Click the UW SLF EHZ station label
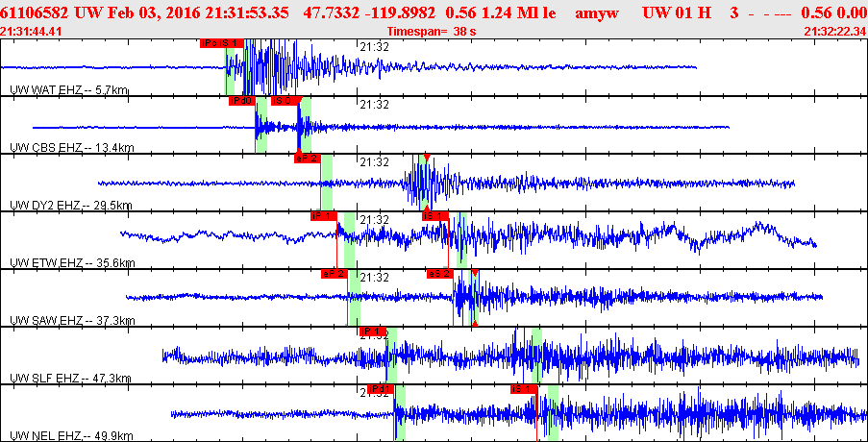The width and height of the screenshot is (868, 442). (x=70, y=379)
